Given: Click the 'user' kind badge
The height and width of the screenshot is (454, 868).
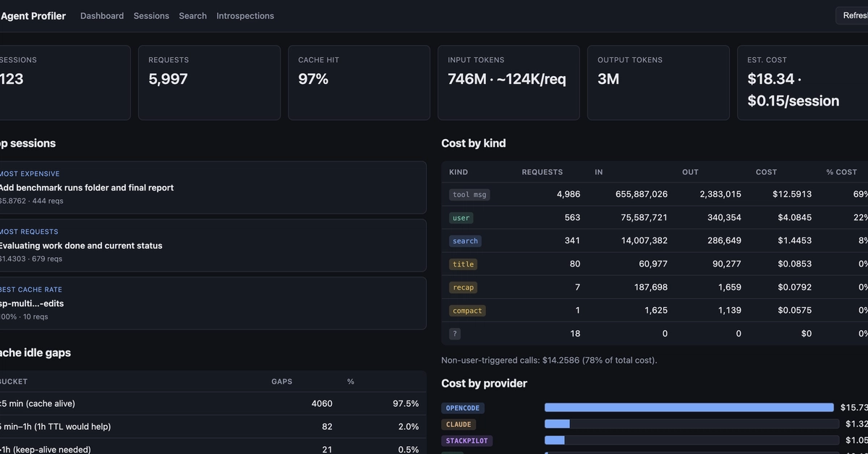Looking at the screenshot, I should click(461, 218).
